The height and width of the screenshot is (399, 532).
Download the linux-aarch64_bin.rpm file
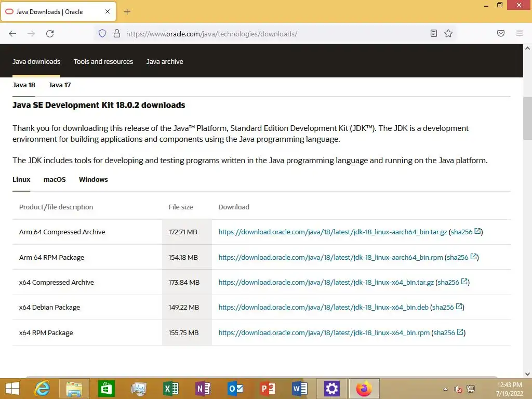point(330,258)
